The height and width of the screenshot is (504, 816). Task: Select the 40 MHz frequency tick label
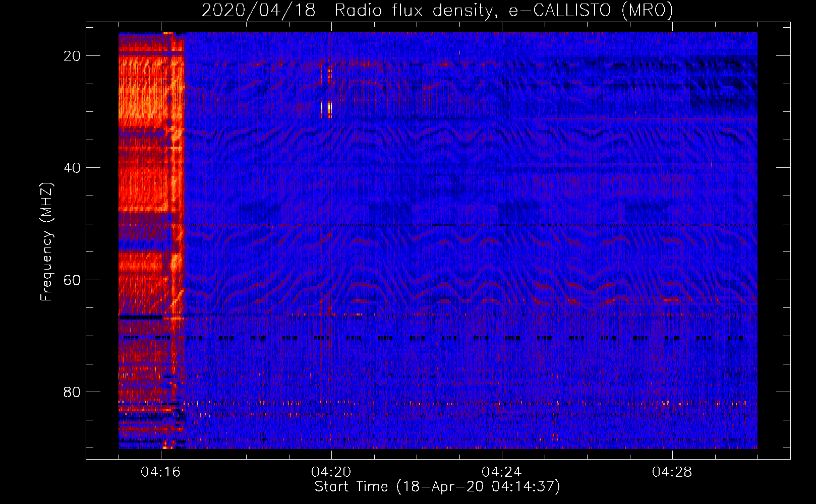(x=72, y=168)
